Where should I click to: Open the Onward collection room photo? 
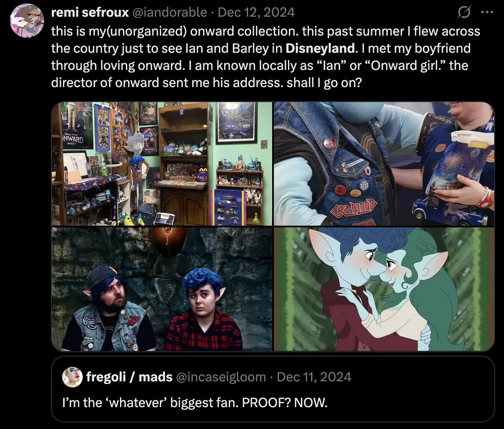tap(162, 164)
